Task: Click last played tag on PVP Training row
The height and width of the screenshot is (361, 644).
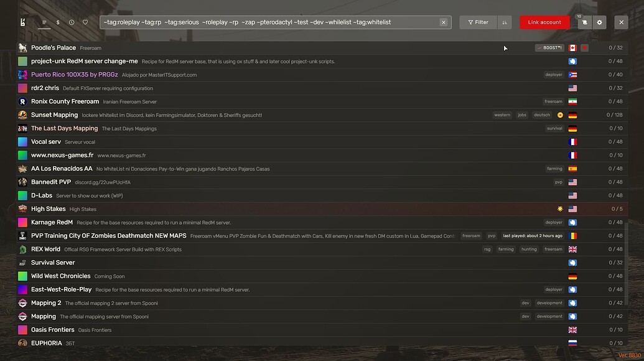Action: tap(532, 236)
